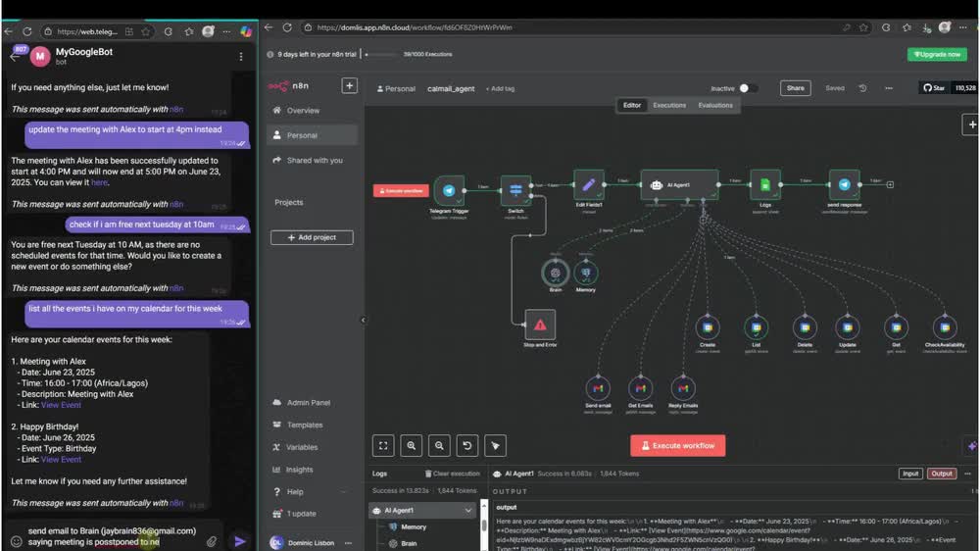Image resolution: width=980 pixels, height=551 pixels.
Task: Open the Switch node
Action: pyautogui.click(x=515, y=190)
